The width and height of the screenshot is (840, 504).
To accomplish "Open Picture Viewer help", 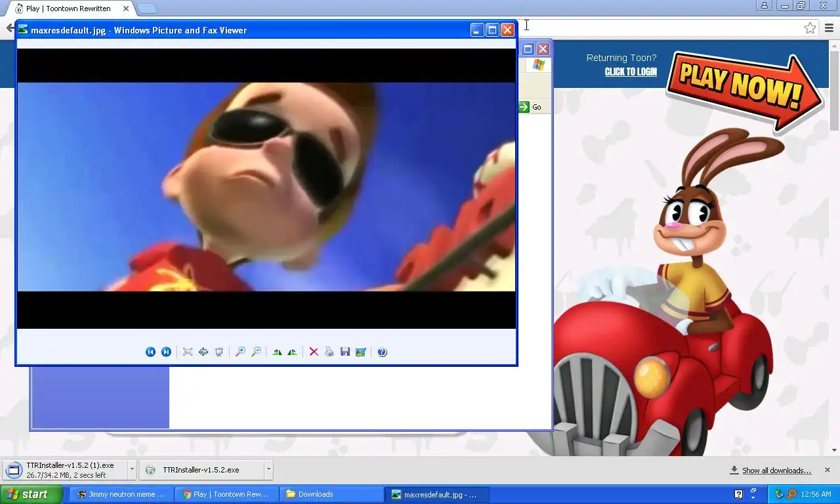I will pyautogui.click(x=382, y=352).
